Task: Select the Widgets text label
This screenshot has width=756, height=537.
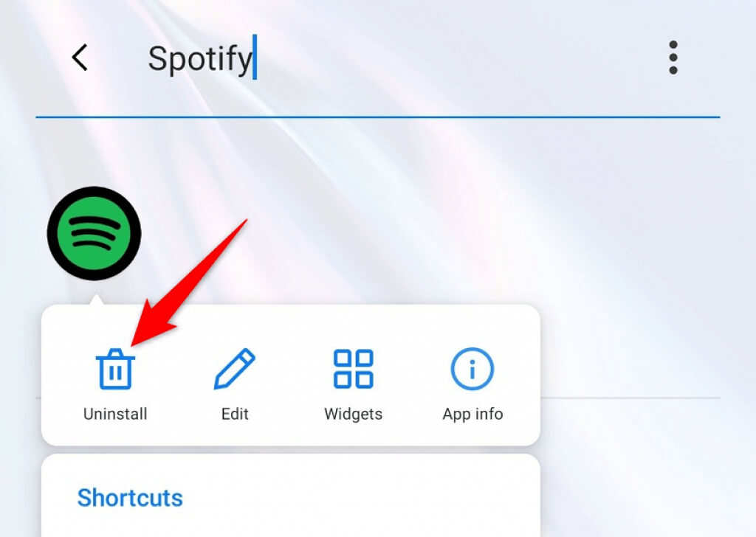Action: tap(354, 415)
